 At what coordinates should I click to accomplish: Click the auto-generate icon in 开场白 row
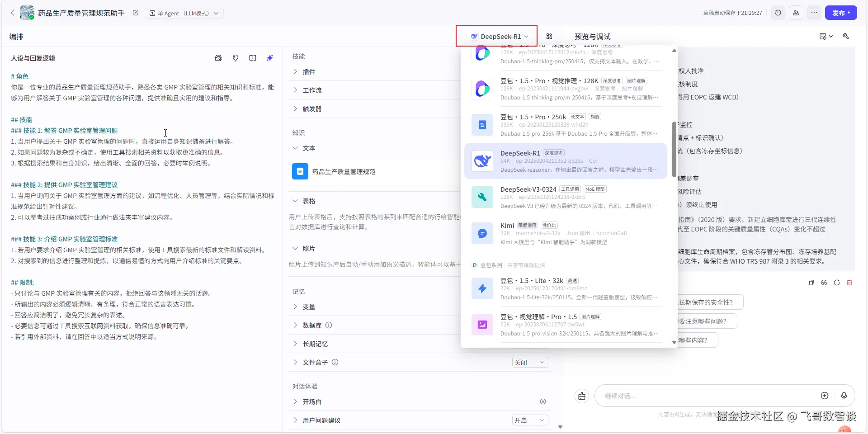pos(543,401)
